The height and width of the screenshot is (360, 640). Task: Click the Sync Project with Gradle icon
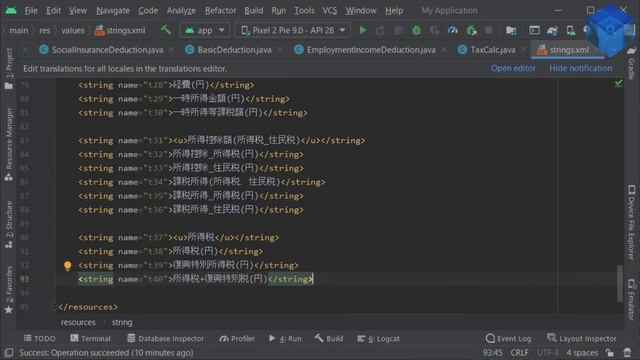(x=552, y=30)
